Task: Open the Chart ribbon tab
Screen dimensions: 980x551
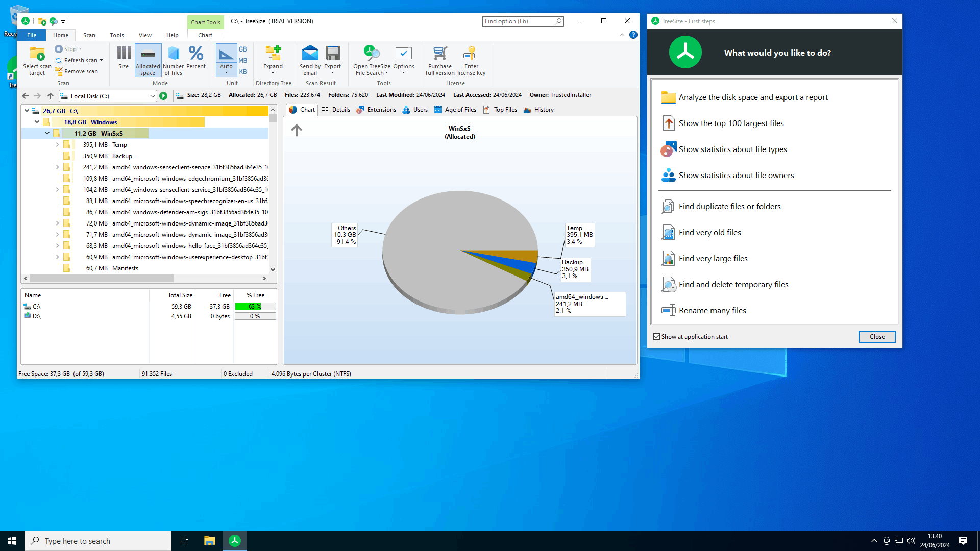Action: 205,35
